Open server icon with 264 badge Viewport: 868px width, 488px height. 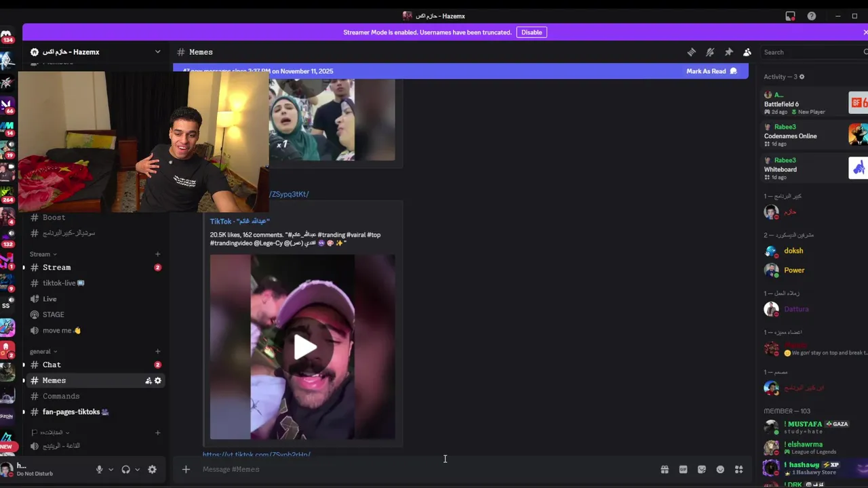click(x=7, y=192)
